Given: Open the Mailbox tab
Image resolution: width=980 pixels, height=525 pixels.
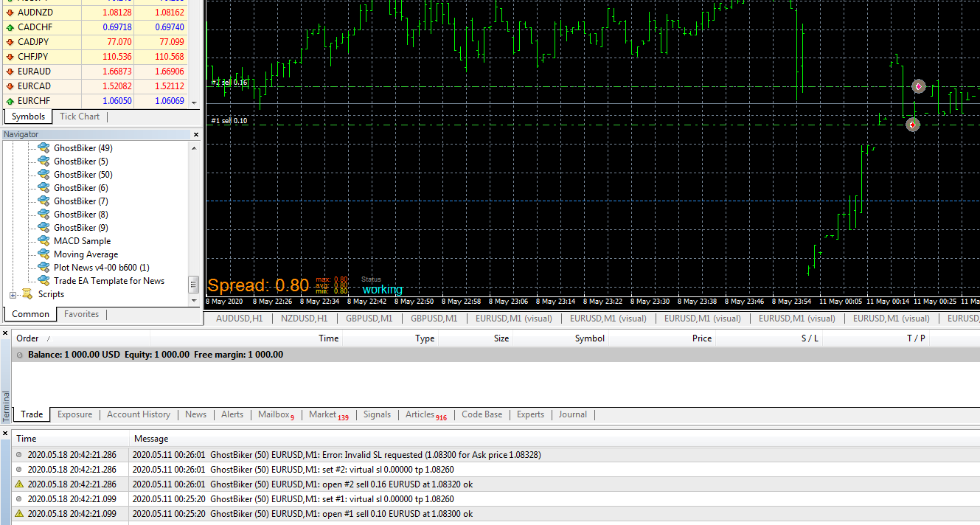Looking at the screenshot, I should pyautogui.click(x=276, y=414).
